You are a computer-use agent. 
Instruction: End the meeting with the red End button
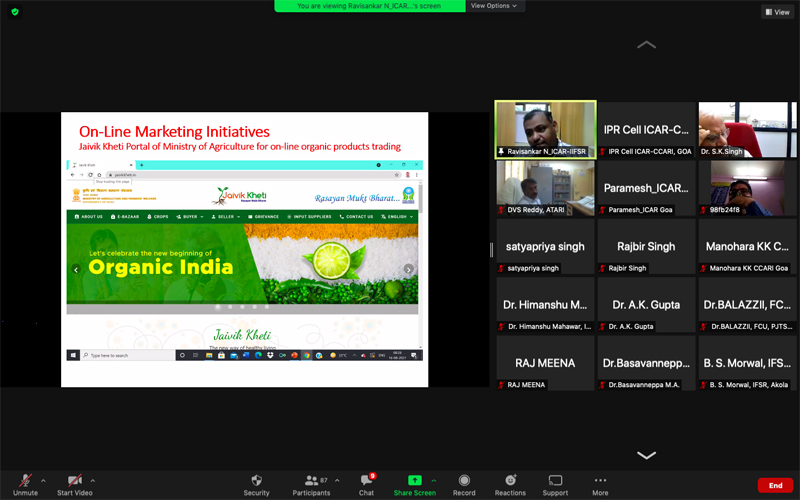pos(775,485)
